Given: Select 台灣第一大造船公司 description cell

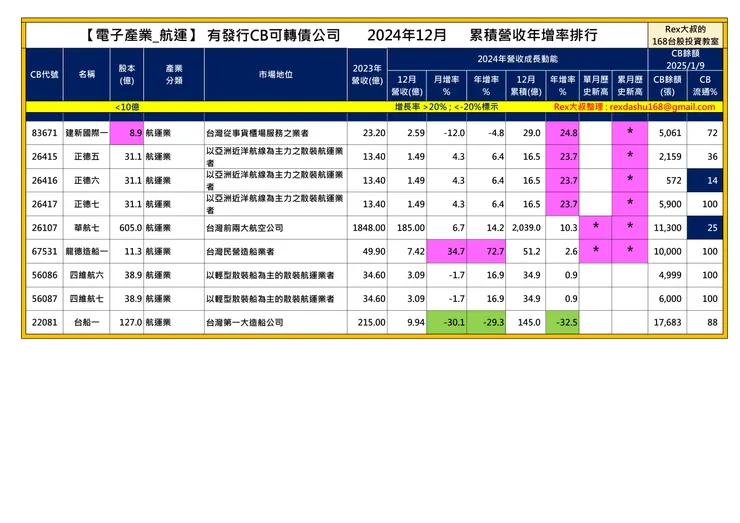Looking at the screenshot, I should click(276, 322).
